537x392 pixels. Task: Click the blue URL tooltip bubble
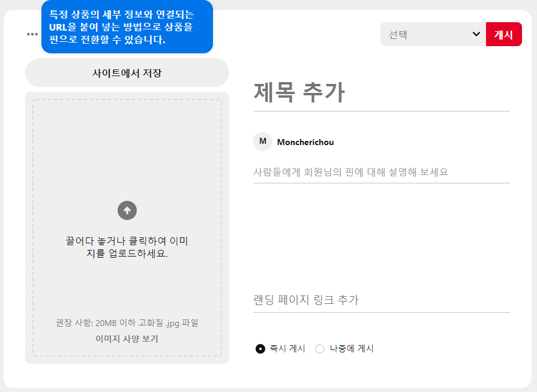tap(127, 27)
